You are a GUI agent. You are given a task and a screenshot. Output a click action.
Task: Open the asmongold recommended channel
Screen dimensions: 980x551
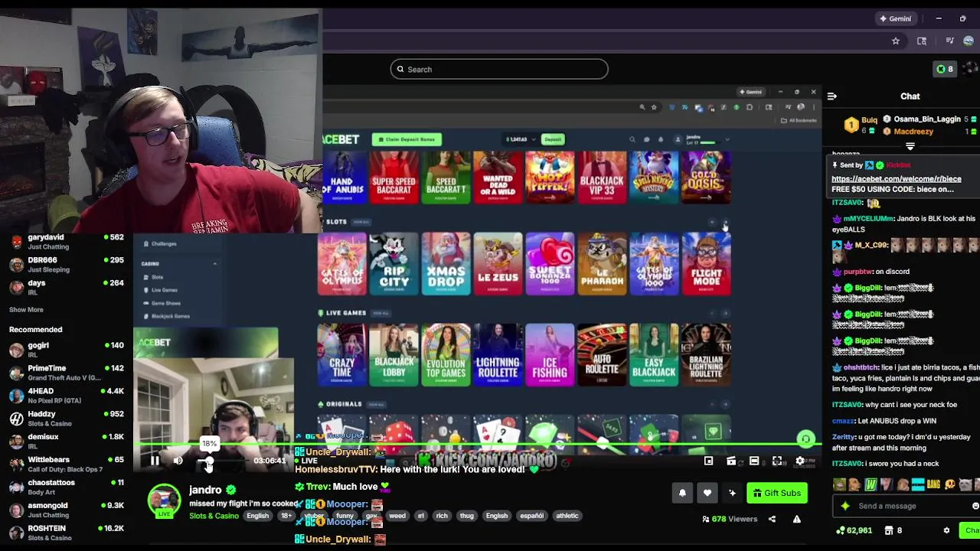[67, 510]
